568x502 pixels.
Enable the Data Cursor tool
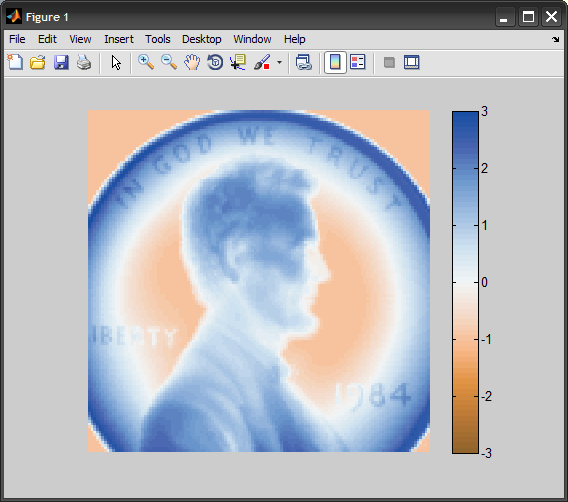tap(238, 62)
